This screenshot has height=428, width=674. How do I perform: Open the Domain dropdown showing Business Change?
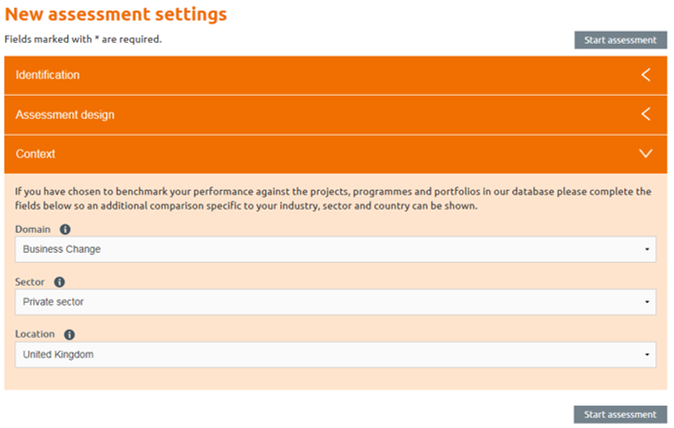coord(335,249)
